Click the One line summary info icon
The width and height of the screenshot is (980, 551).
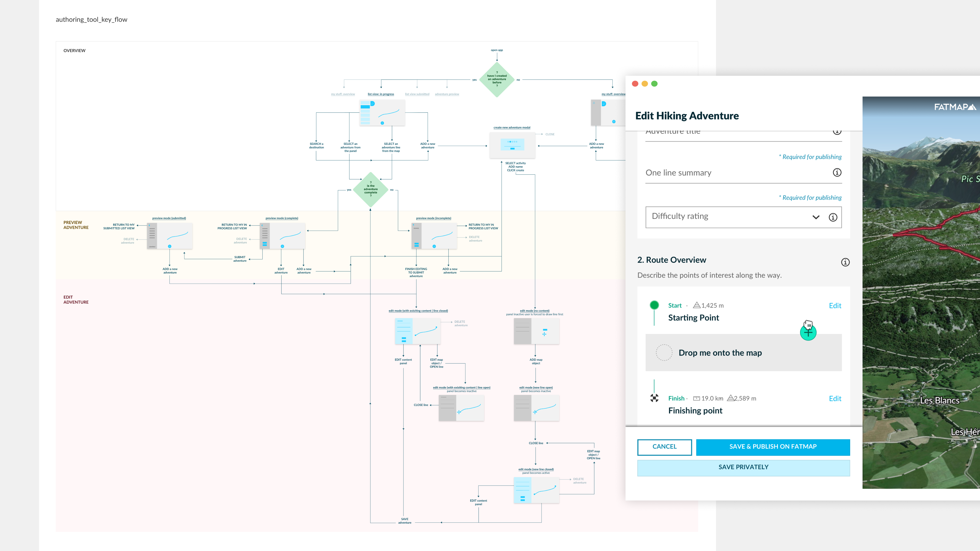point(837,173)
